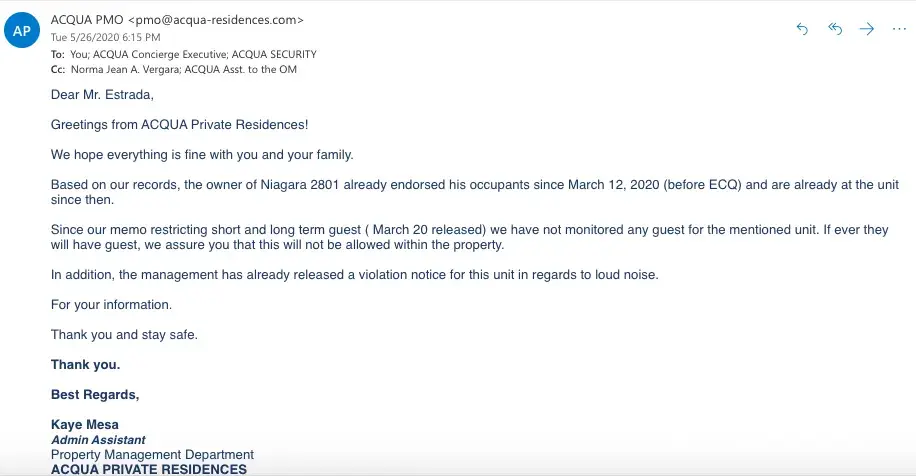Click the Kaye Mesa signature name

click(x=85, y=425)
